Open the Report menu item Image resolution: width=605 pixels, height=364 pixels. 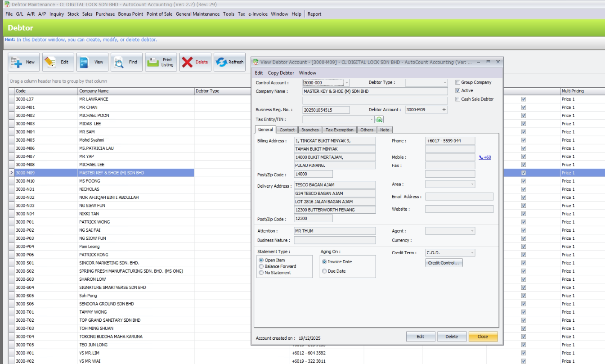(x=314, y=14)
